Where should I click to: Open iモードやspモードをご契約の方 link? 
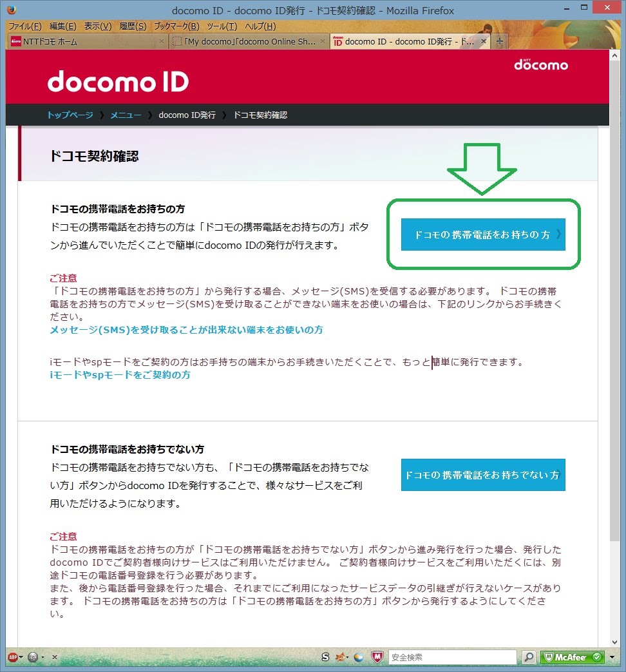[x=120, y=374]
